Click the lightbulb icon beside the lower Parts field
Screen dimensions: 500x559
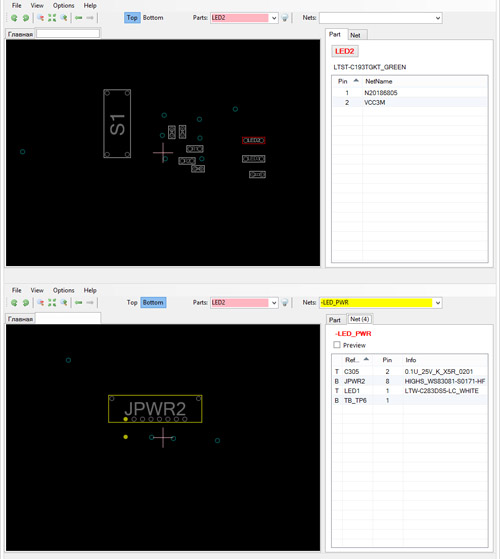(x=285, y=303)
